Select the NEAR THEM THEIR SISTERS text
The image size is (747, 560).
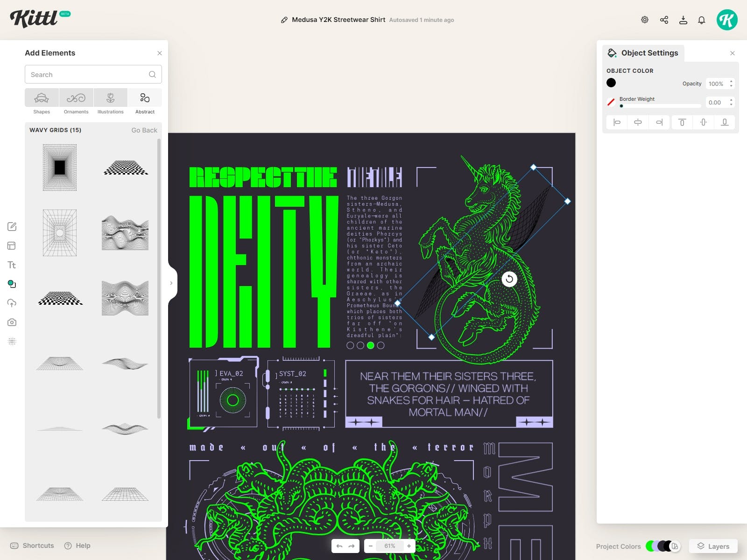[449, 394]
